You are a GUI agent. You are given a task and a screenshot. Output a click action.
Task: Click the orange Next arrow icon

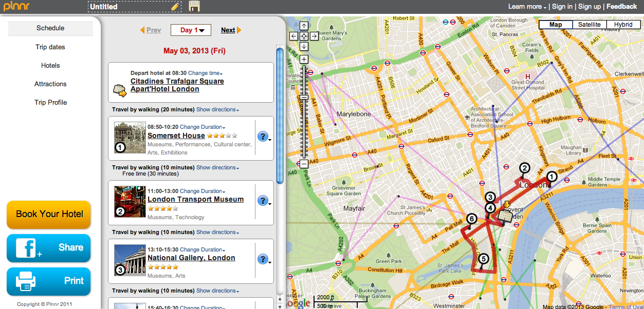[x=239, y=30]
